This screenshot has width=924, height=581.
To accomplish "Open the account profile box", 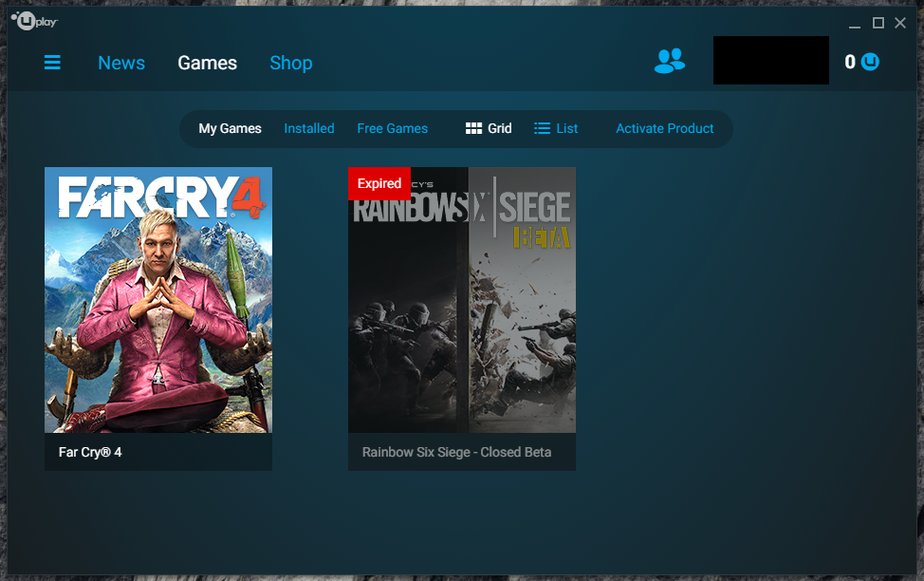I will [770, 60].
